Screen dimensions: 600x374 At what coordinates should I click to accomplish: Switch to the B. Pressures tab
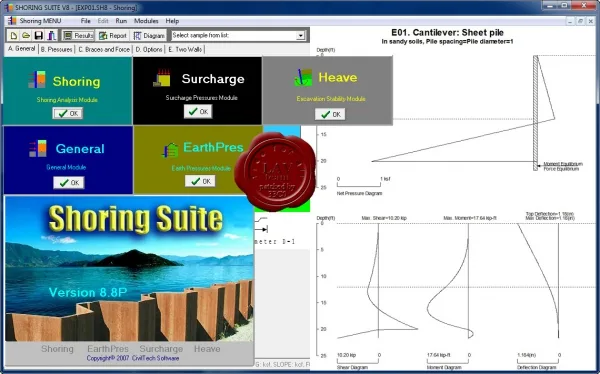[x=56, y=49]
